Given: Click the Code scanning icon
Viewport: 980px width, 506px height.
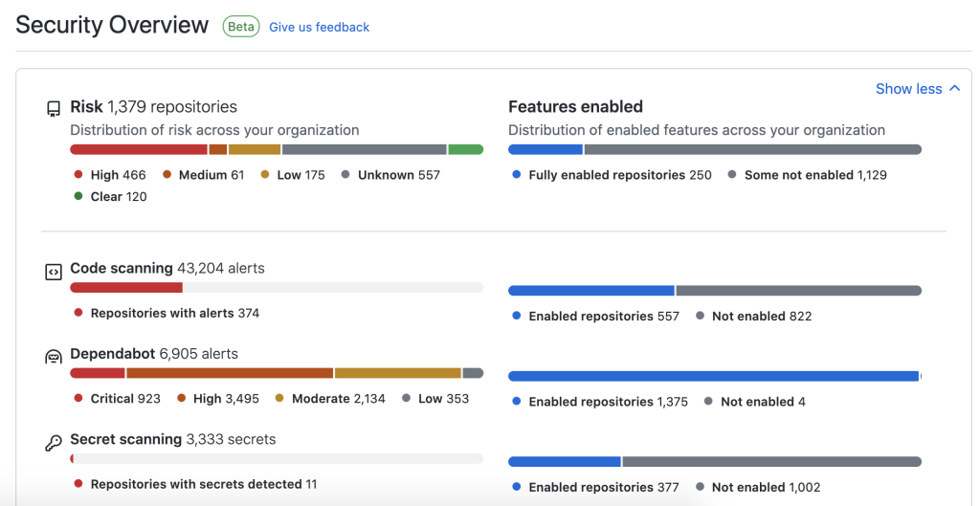Looking at the screenshot, I should [x=54, y=272].
